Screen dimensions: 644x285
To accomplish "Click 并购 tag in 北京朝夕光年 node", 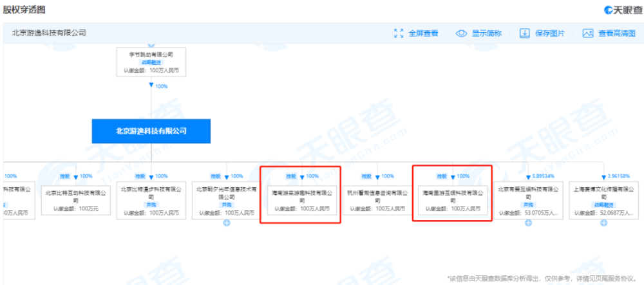I will click(227, 204).
